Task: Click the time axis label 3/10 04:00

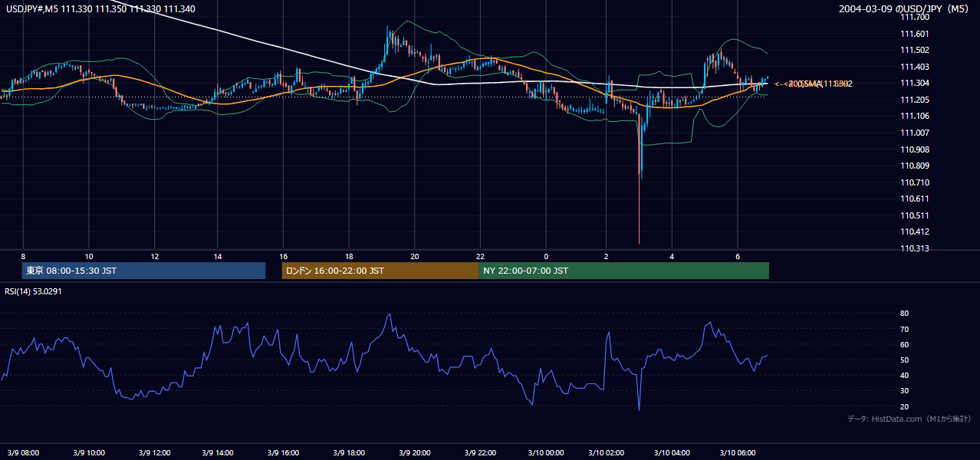Action: pos(671,452)
